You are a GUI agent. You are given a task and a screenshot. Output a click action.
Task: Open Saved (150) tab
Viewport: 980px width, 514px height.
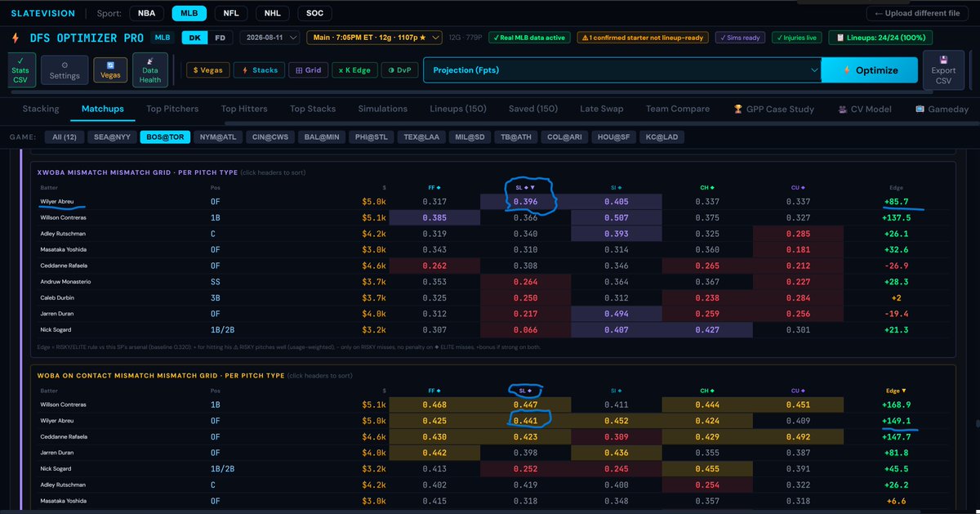click(x=533, y=109)
